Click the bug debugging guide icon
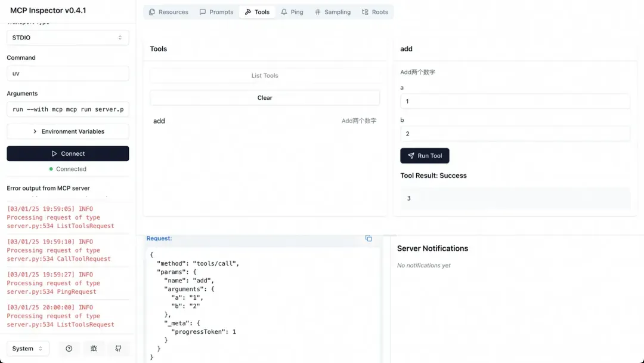Screen dimensions: 644x363 94,349
